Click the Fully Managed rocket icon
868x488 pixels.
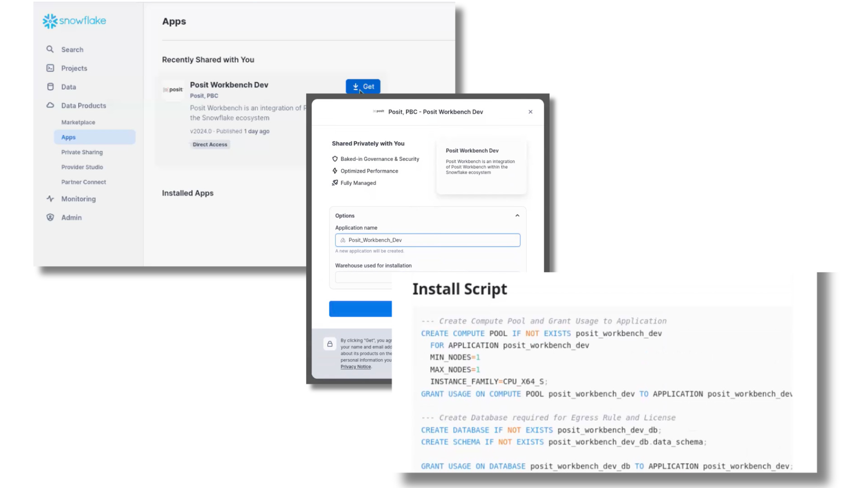pos(335,183)
